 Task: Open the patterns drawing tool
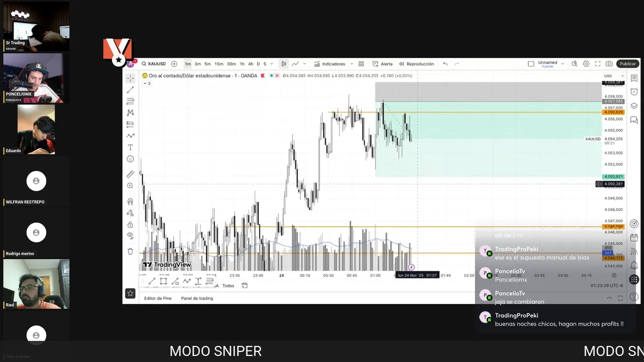pos(130,113)
